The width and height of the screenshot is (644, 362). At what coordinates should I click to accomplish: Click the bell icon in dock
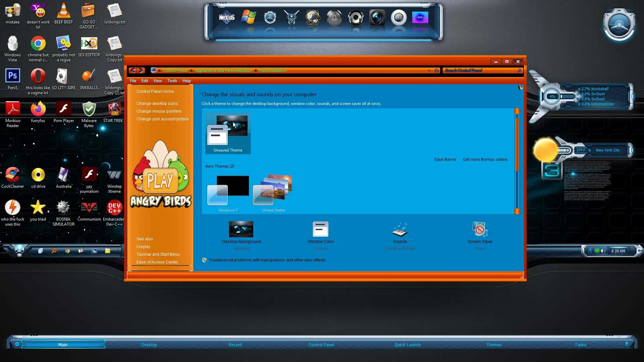pos(334,17)
